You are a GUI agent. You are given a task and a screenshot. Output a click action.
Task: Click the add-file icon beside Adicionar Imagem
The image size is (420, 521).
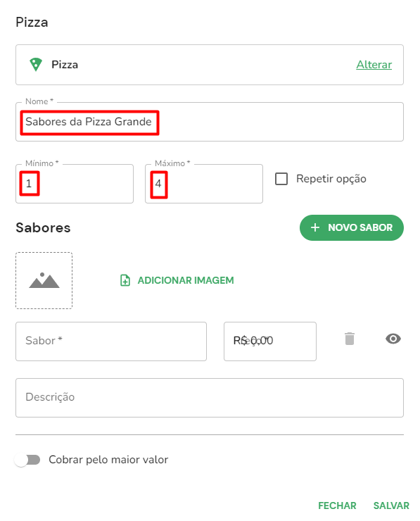[x=125, y=280]
